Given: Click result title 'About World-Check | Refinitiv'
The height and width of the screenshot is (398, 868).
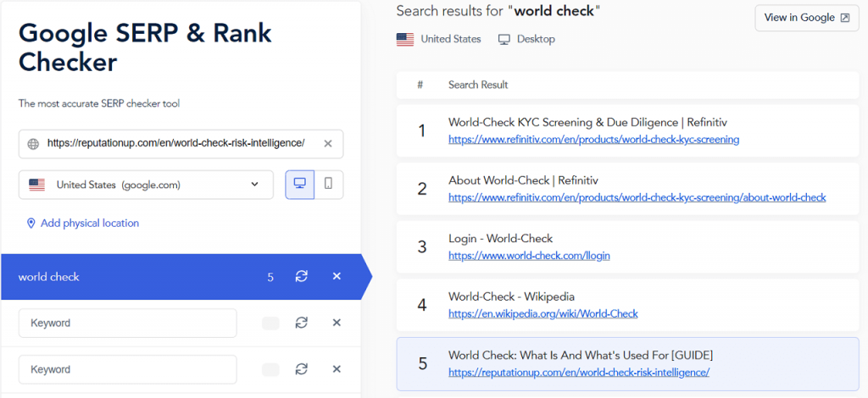Looking at the screenshot, I should [523, 180].
